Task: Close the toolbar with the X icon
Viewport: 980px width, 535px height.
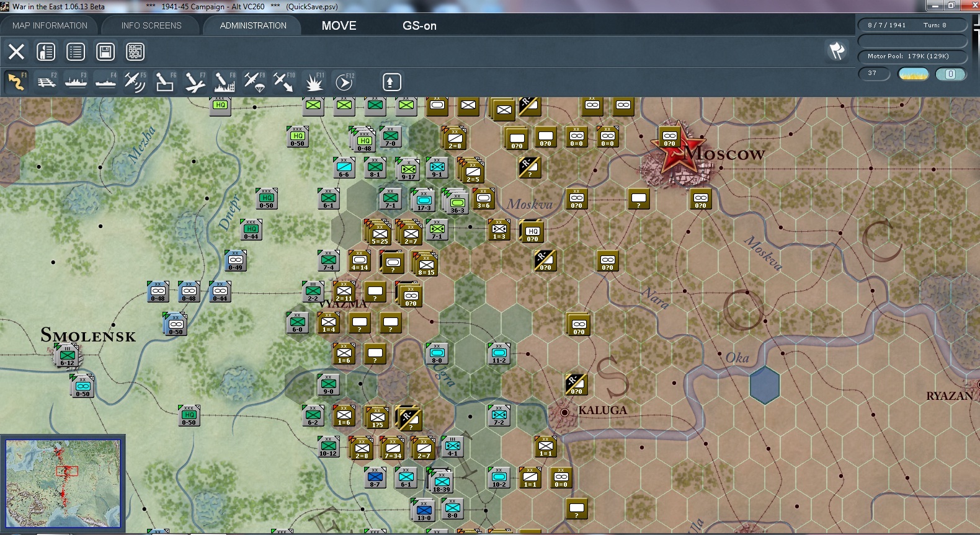Action: (x=17, y=51)
